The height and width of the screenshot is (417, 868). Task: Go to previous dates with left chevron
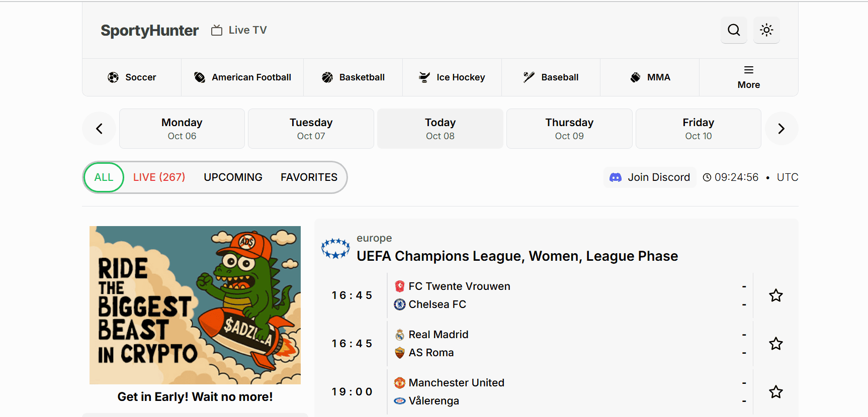coord(99,129)
